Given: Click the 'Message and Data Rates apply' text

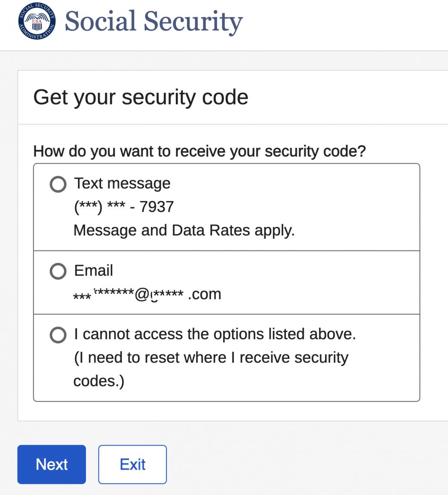Looking at the screenshot, I should [x=184, y=230].
